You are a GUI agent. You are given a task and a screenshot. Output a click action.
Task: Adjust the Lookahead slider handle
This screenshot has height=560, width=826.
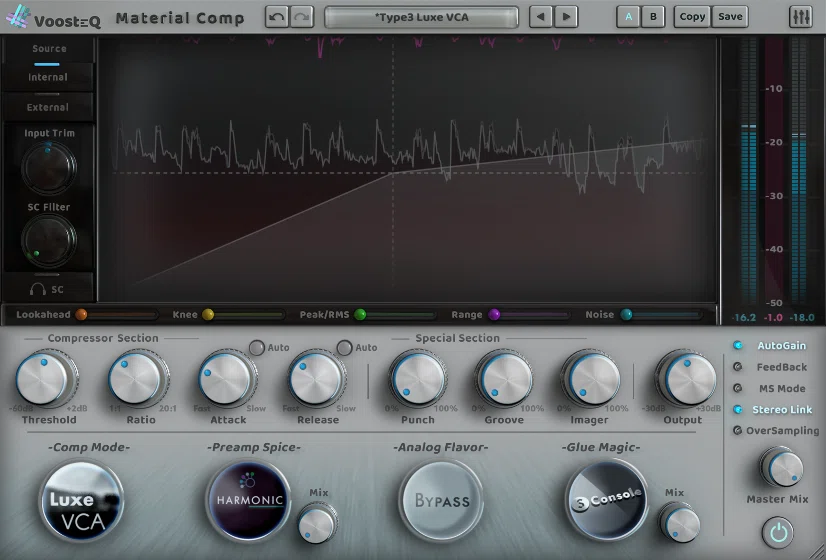tap(81, 315)
